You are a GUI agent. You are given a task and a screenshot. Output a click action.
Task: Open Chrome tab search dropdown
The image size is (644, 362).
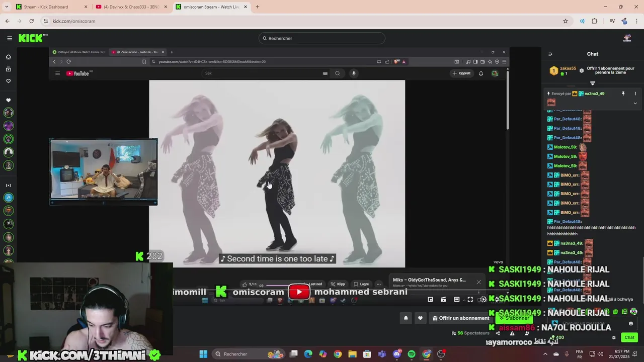(x=7, y=7)
